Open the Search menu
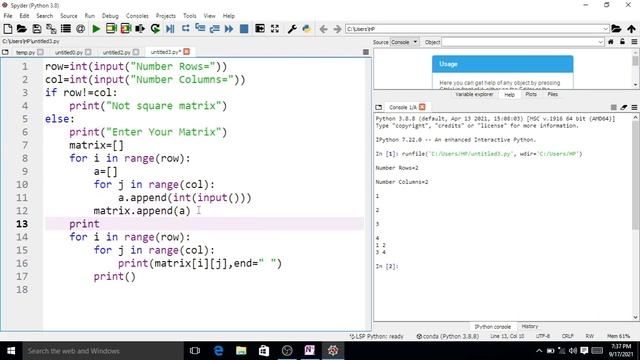640x360 pixels. (44, 16)
